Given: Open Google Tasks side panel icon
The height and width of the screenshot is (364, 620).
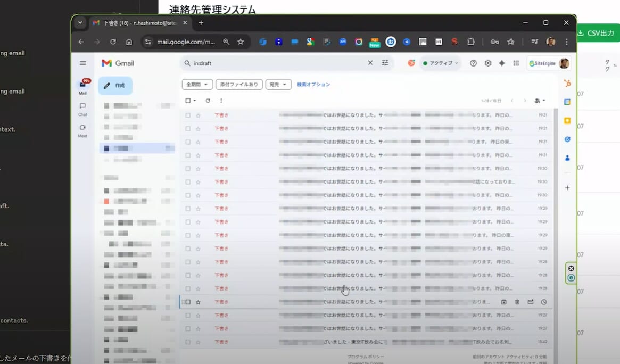Looking at the screenshot, I should pos(567,139).
